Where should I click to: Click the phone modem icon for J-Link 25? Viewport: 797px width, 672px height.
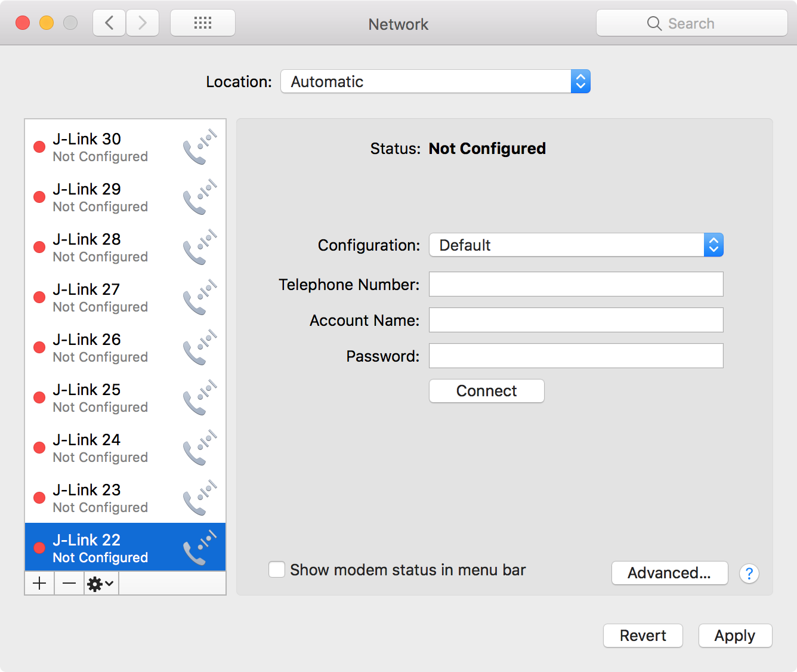tap(200, 397)
